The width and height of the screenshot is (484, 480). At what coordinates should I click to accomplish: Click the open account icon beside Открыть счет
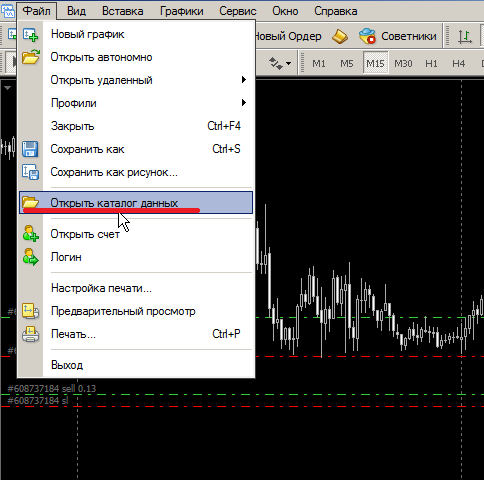click(31, 233)
